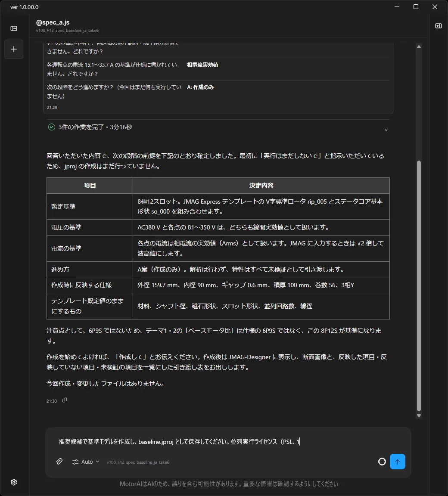The height and width of the screenshot is (496, 448).
Task: Click the 相電流実効値 answer text
Action: (x=202, y=65)
